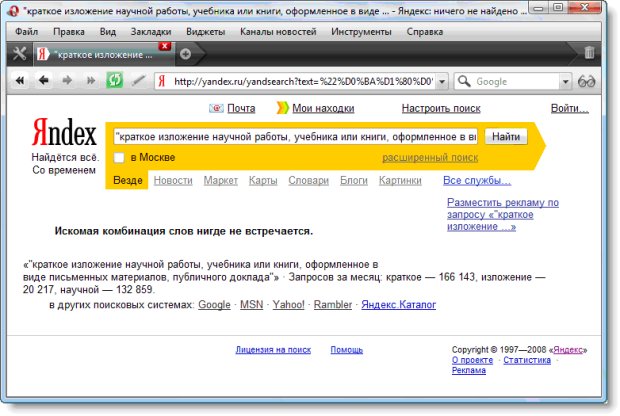Click the Fast Forward navigation button

91,81
